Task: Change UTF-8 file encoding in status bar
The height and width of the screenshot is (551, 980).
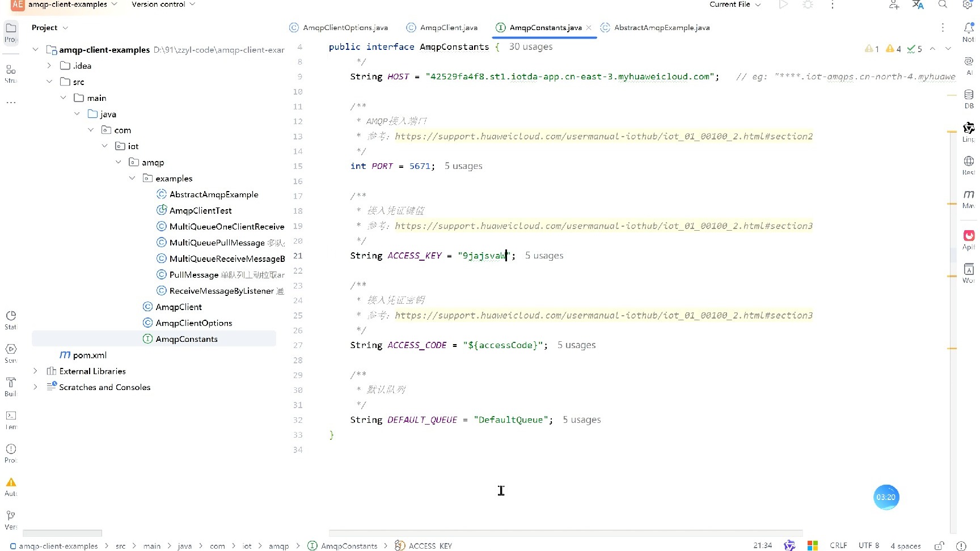Action: click(868, 545)
